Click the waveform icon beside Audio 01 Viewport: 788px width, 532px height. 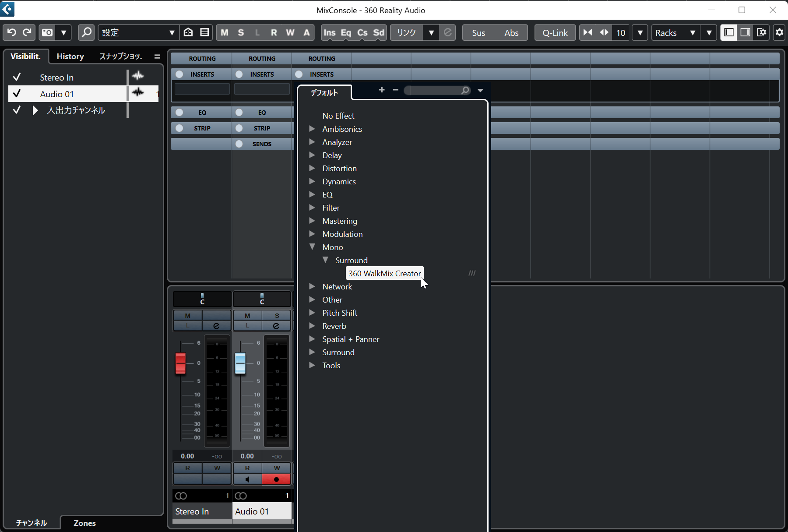pos(138,92)
